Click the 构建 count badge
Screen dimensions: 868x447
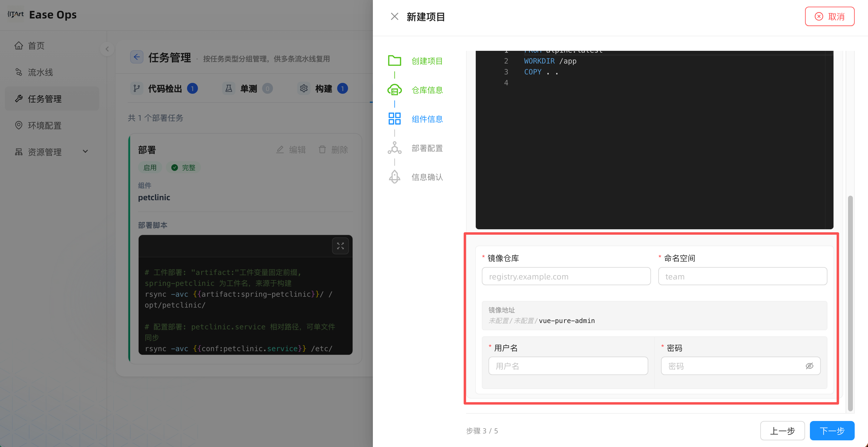point(342,89)
